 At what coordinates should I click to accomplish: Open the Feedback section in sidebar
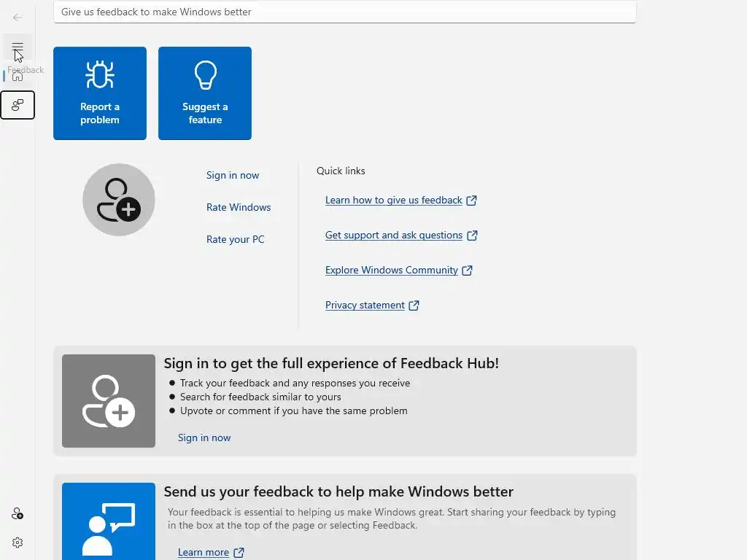click(18, 105)
